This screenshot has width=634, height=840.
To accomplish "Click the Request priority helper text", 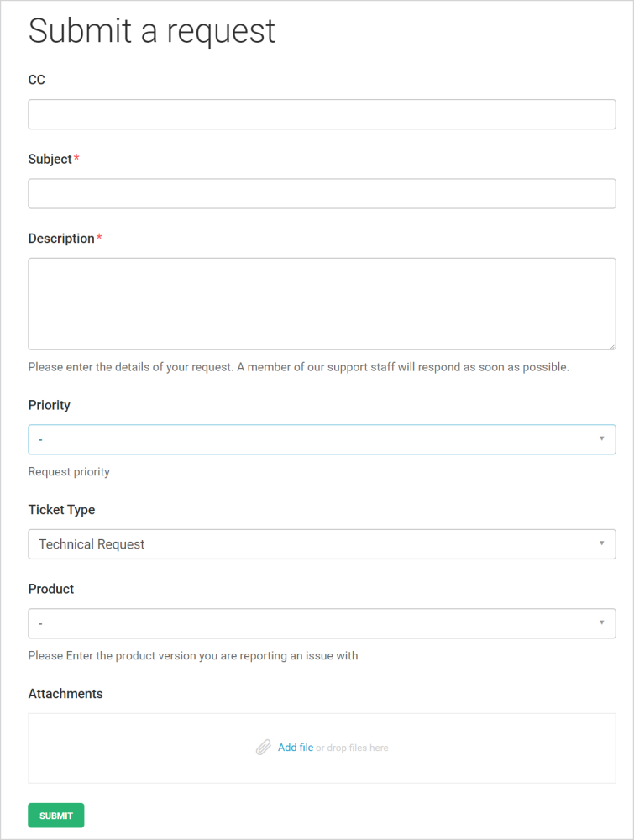I will click(69, 471).
